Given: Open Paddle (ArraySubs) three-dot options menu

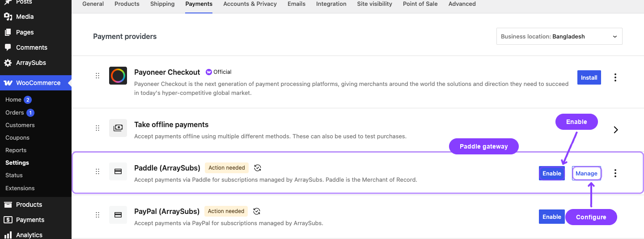Looking at the screenshot, I should pos(615,173).
